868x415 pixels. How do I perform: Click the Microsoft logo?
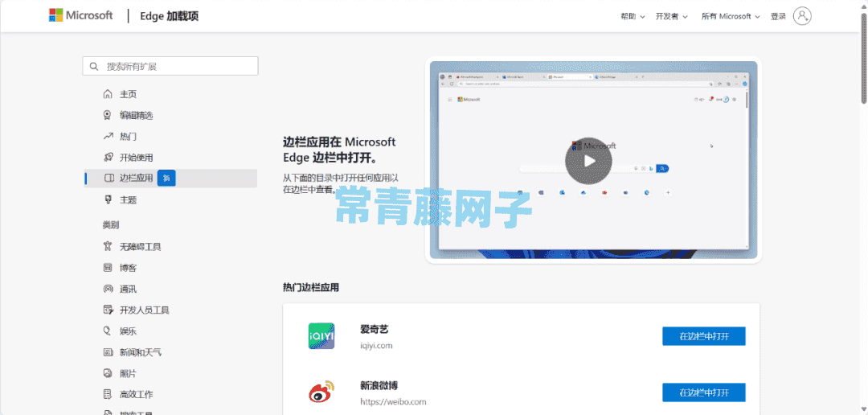[x=81, y=15]
